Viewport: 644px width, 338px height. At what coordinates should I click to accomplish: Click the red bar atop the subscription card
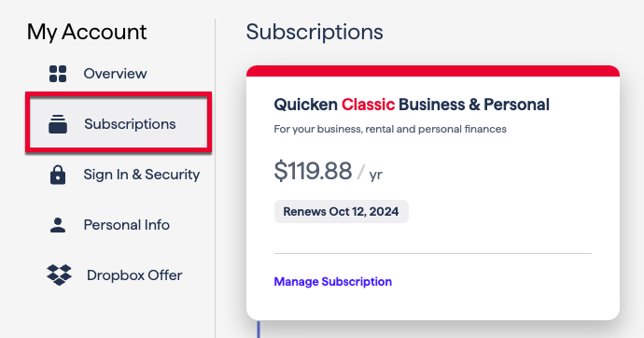click(x=433, y=71)
